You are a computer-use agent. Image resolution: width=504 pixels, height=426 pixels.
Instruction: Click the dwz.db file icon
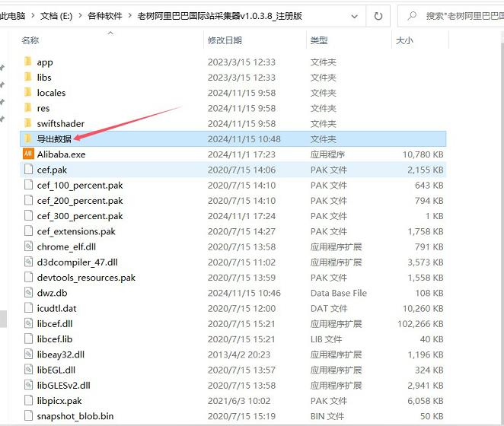click(29, 292)
